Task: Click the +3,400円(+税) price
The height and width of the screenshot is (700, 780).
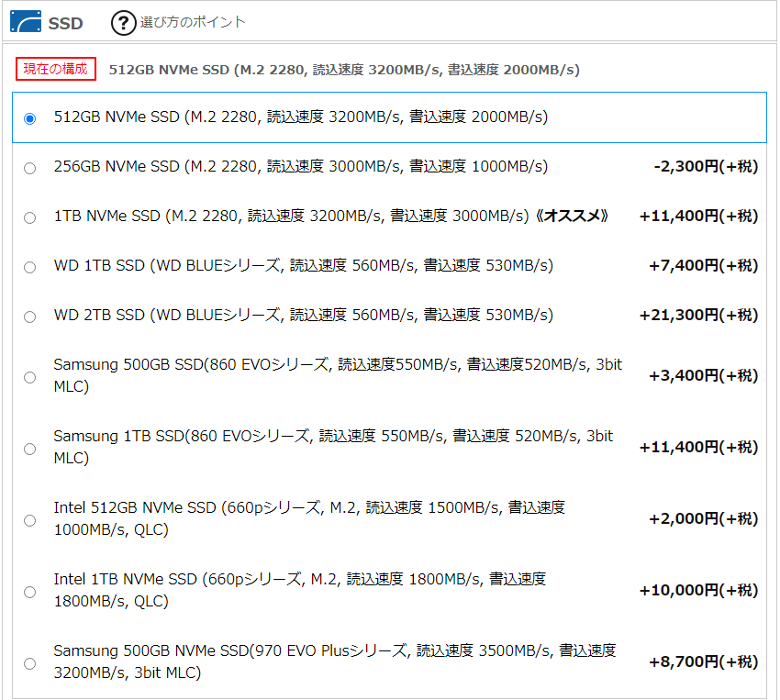Action: point(704,375)
